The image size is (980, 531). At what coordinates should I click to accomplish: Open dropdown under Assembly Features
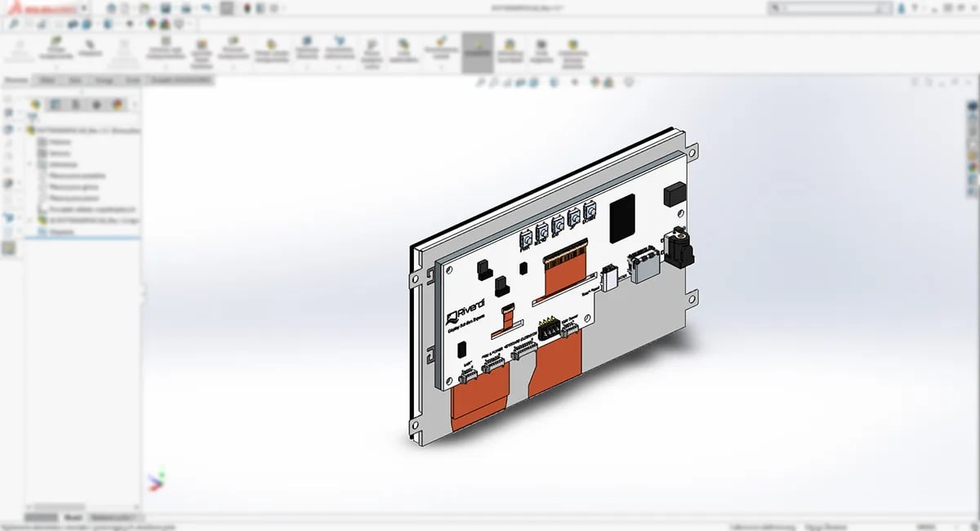tap(307, 67)
